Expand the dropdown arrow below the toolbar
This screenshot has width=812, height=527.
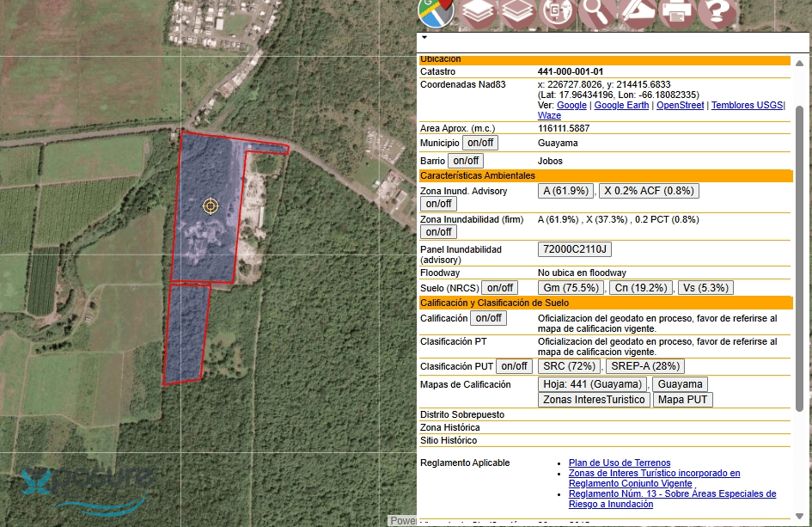424,38
